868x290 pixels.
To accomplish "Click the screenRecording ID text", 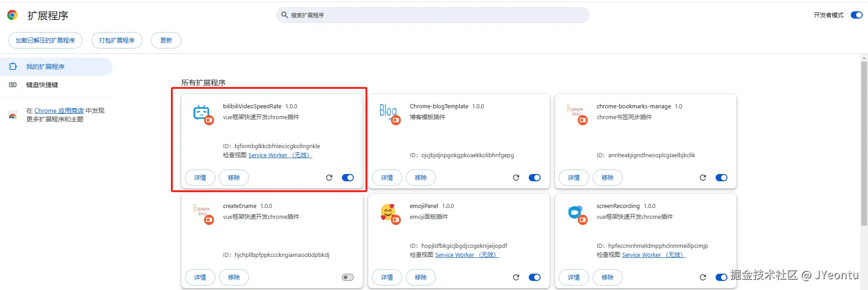I will pyautogui.click(x=652, y=246).
